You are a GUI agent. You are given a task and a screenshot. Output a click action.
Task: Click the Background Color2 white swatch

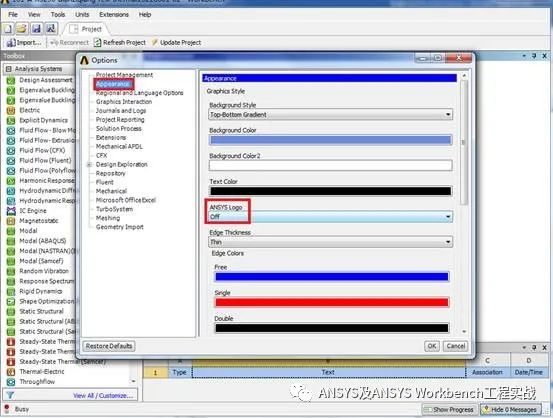[330, 165]
